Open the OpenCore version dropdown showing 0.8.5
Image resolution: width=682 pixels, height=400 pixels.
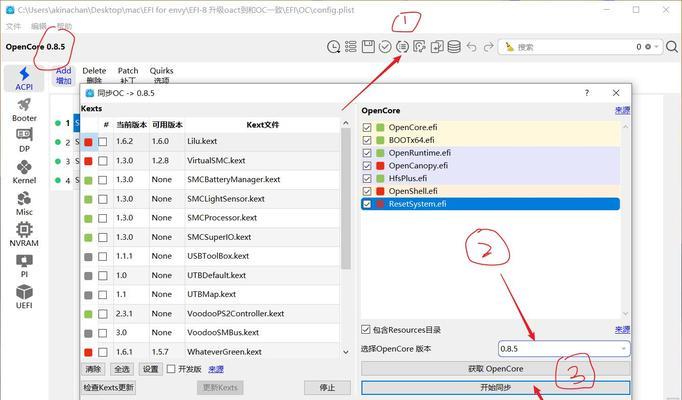564,349
